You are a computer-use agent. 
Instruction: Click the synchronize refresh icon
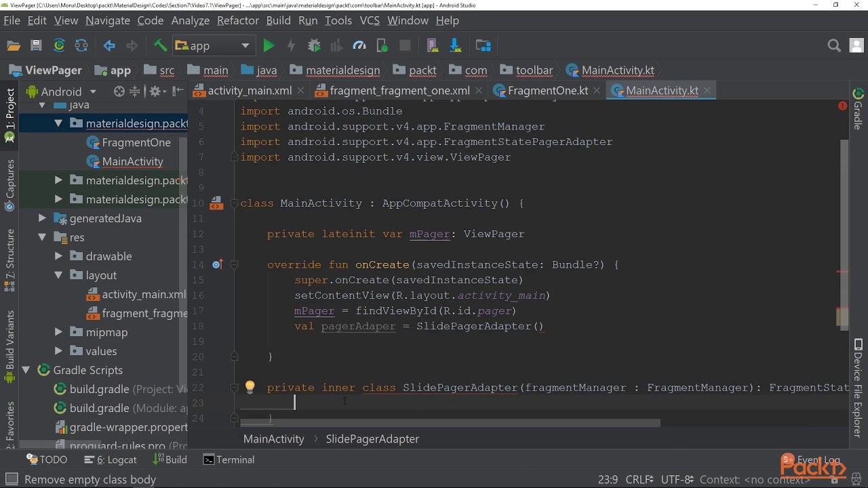pyautogui.click(x=81, y=45)
